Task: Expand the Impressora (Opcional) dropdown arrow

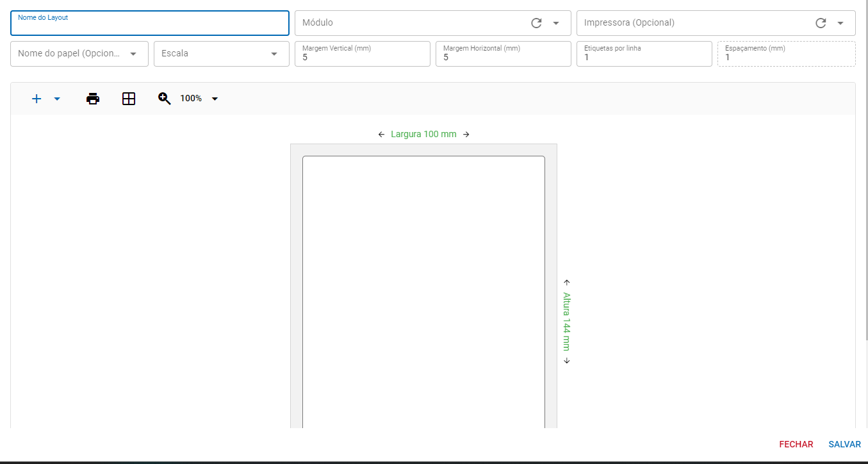Action: 840,23
